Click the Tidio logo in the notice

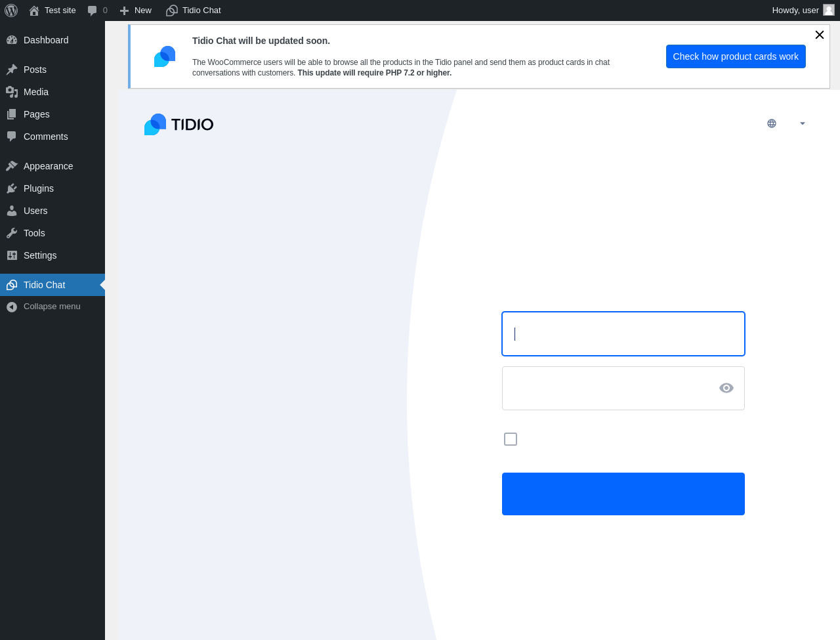click(x=165, y=56)
